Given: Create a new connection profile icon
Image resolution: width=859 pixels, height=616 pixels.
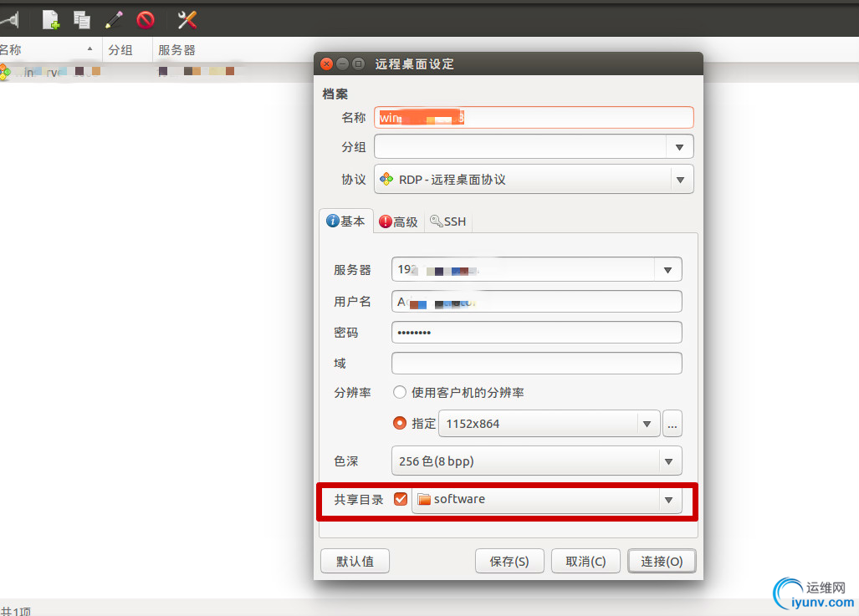Looking at the screenshot, I should pyautogui.click(x=51, y=20).
